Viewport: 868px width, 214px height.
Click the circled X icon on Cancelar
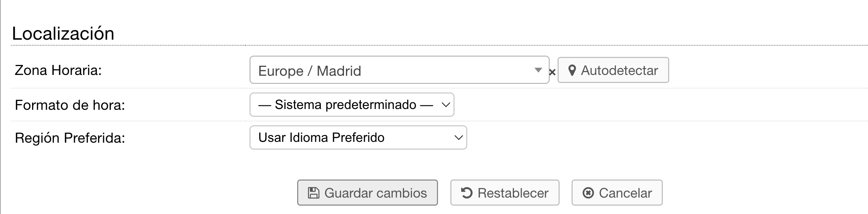click(588, 193)
